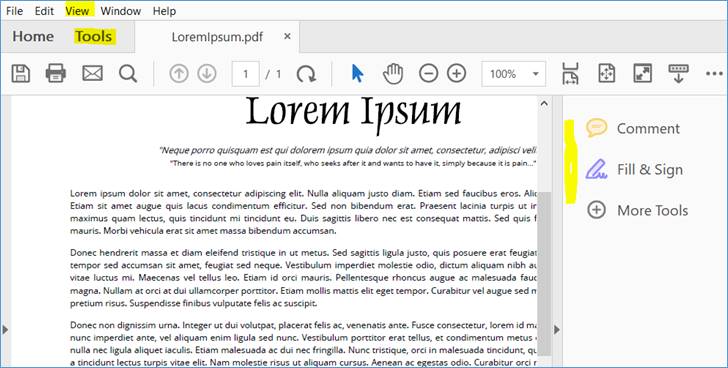
Task: Open the File menu
Action: 14,11
